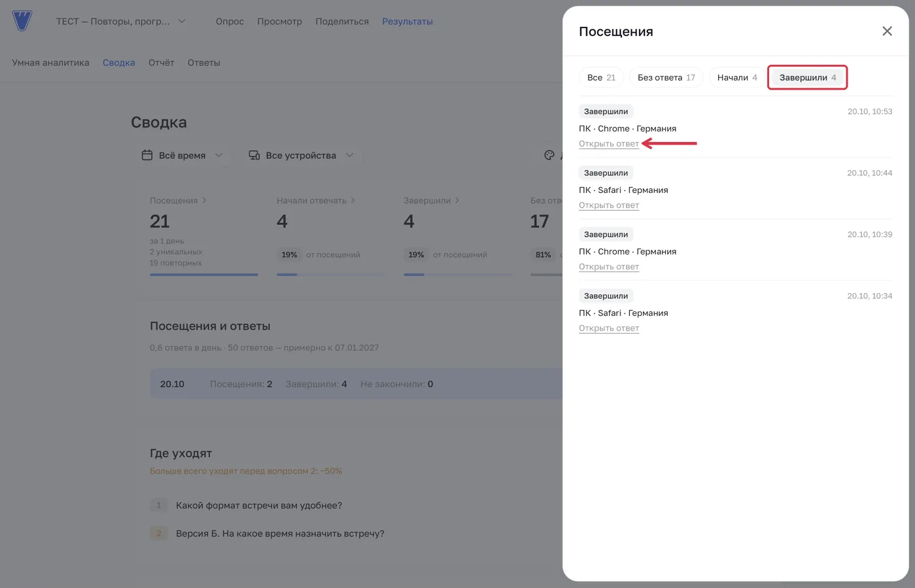Click the orange Больше всего уходят notice
The image size is (915, 588).
click(x=246, y=471)
